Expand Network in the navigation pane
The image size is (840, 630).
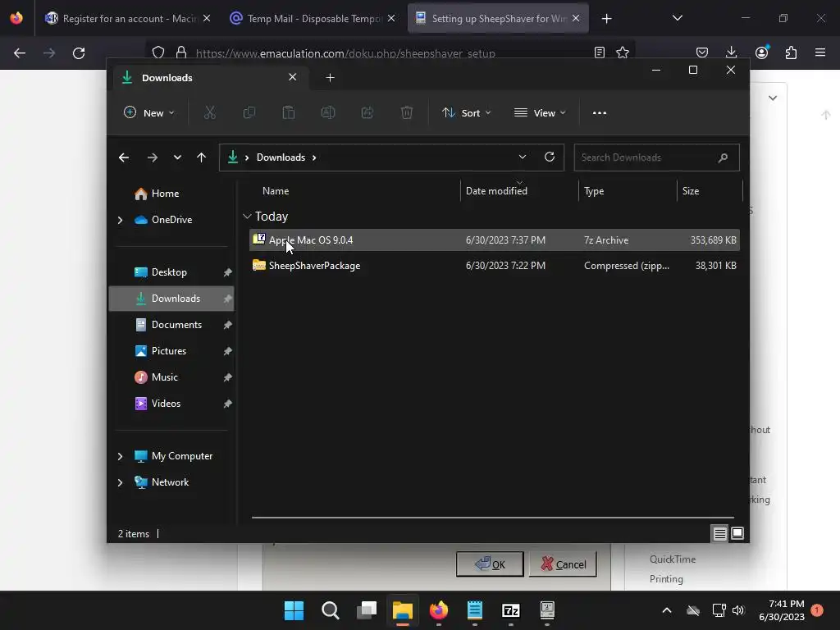coord(120,482)
